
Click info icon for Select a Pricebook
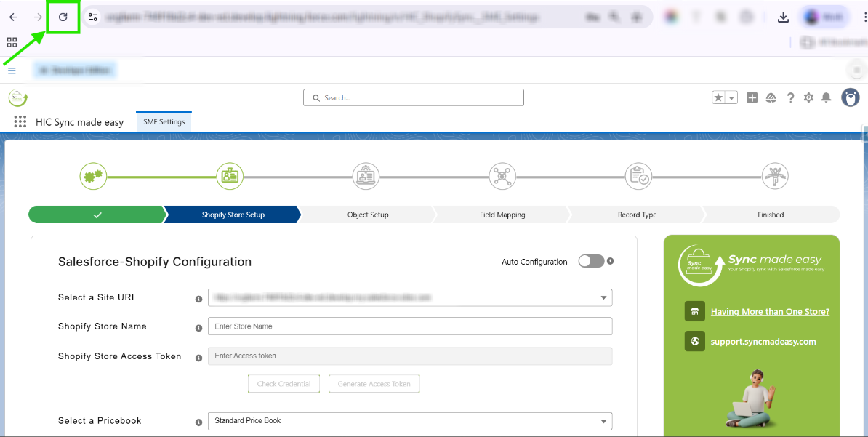click(x=198, y=422)
